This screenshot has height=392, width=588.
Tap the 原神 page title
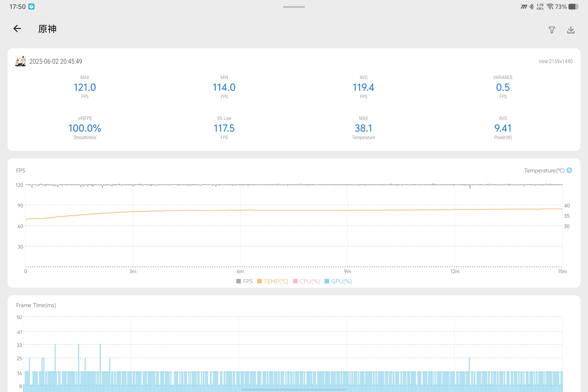47,29
